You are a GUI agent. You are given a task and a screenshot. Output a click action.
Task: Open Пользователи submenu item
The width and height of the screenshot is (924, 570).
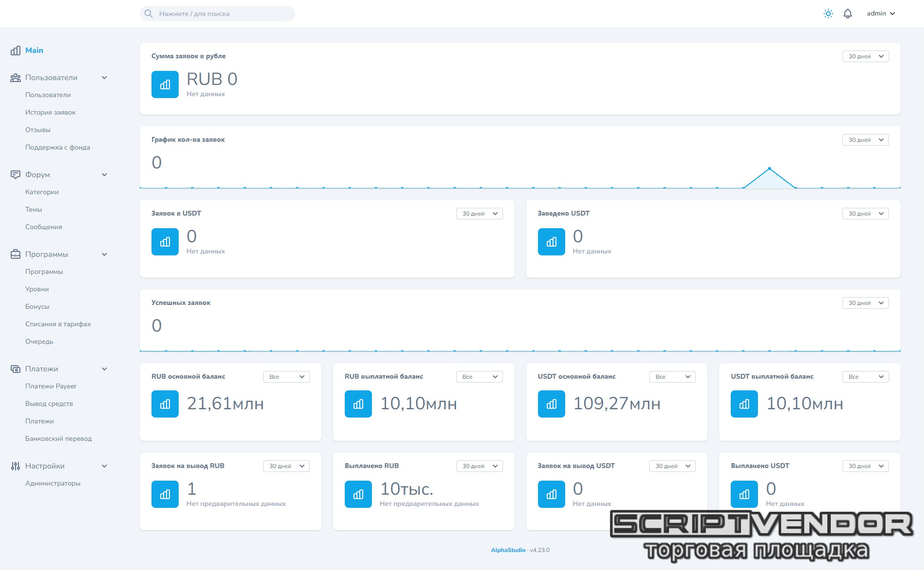point(48,95)
